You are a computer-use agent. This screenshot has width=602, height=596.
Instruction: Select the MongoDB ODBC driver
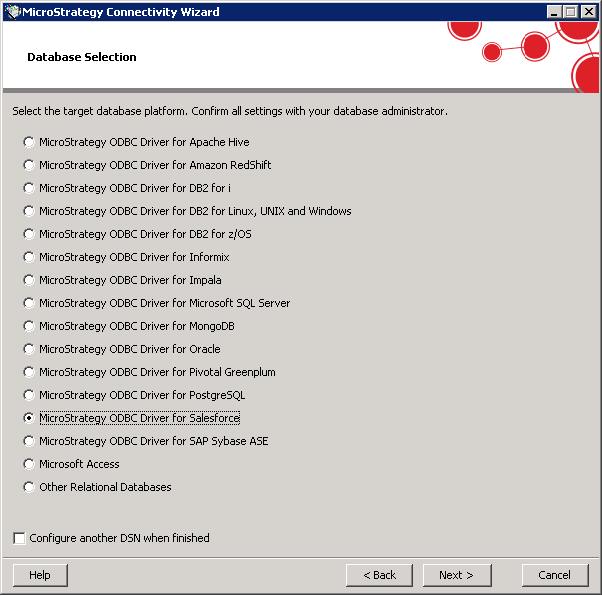(x=29, y=326)
